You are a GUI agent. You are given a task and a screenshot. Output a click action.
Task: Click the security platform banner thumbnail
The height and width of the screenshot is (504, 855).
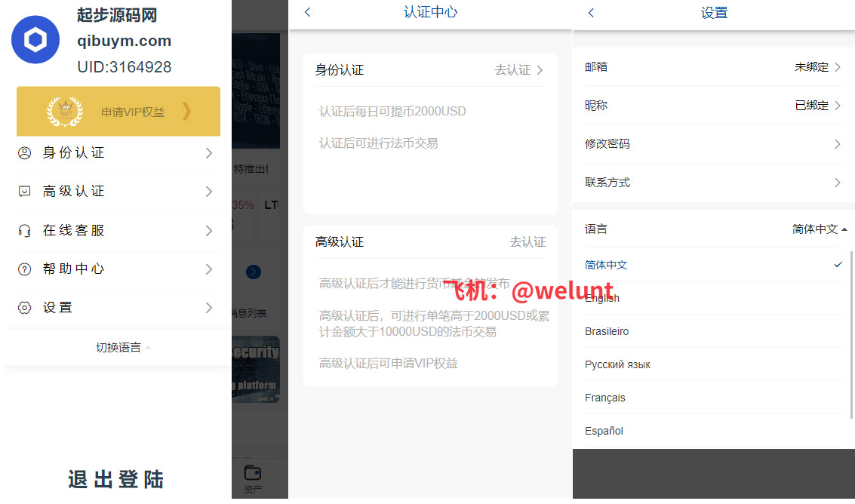pyautogui.click(x=256, y=369)
